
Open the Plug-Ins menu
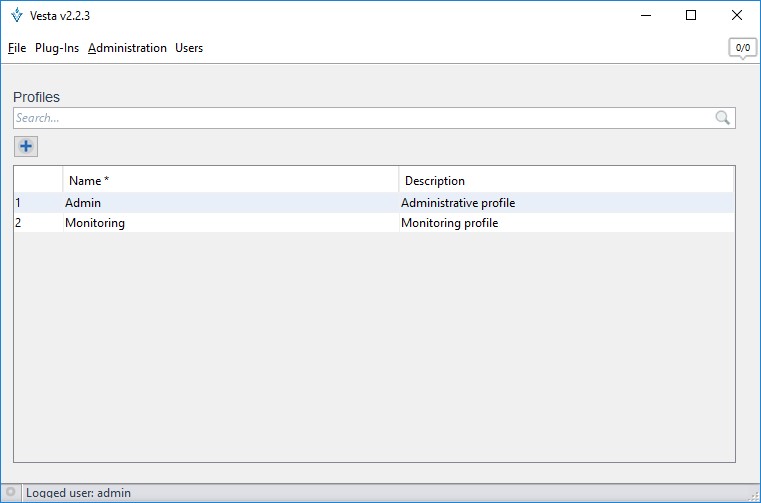click(57, 48)
